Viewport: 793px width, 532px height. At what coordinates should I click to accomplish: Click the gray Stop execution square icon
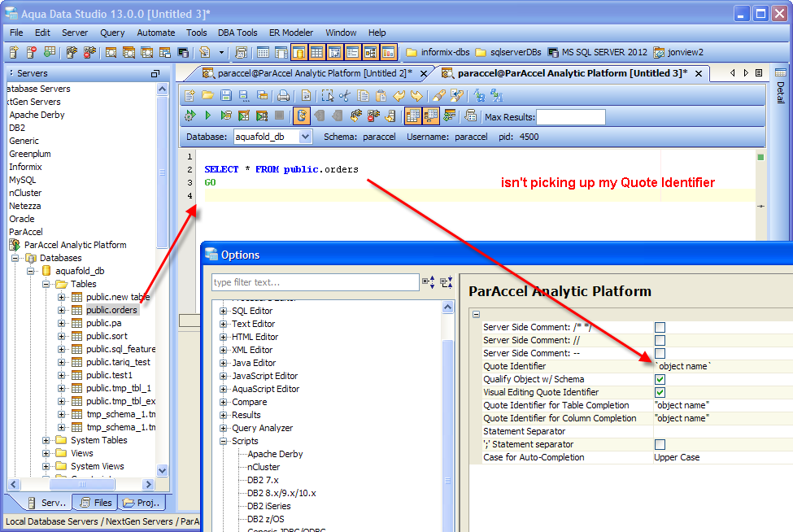(x=279, y=116)
